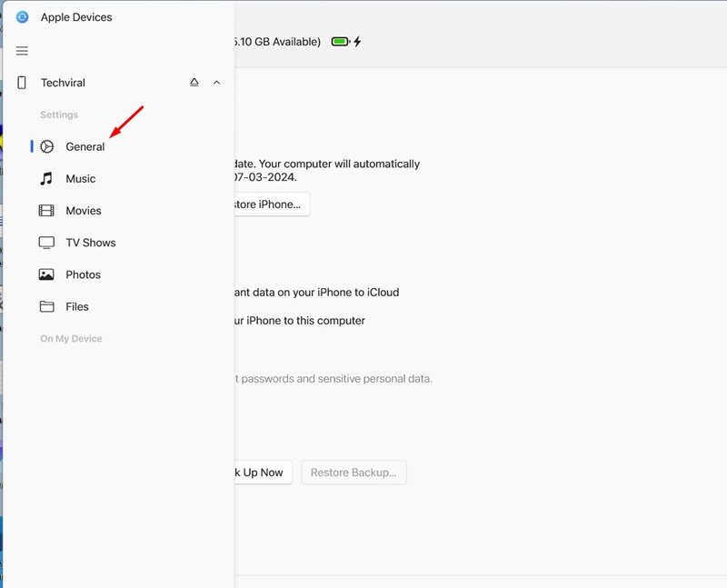
Task: Go to the Music sidebar item
Action: pyautogui.click(x=81, y=179)
